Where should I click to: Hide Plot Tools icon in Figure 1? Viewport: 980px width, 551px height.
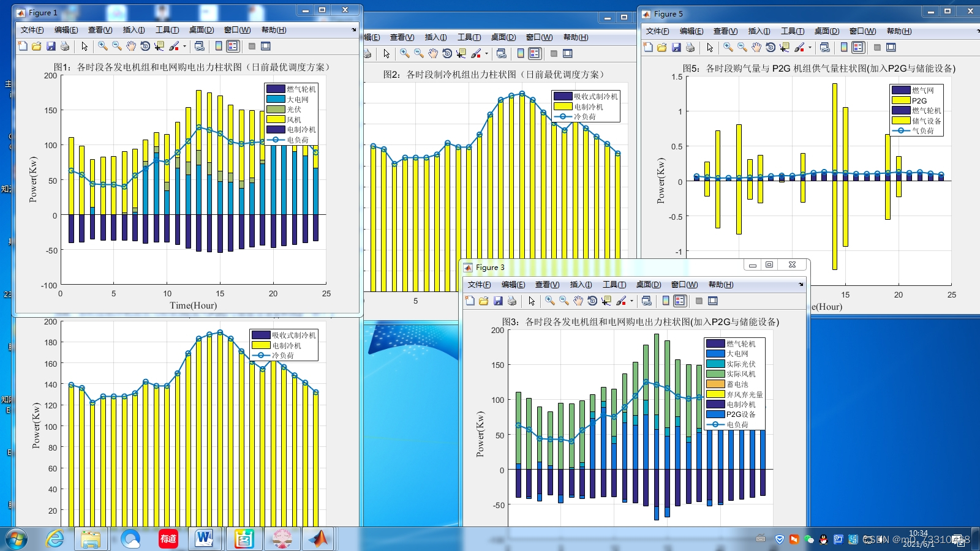pyautogui.click(x=252, y=46)
